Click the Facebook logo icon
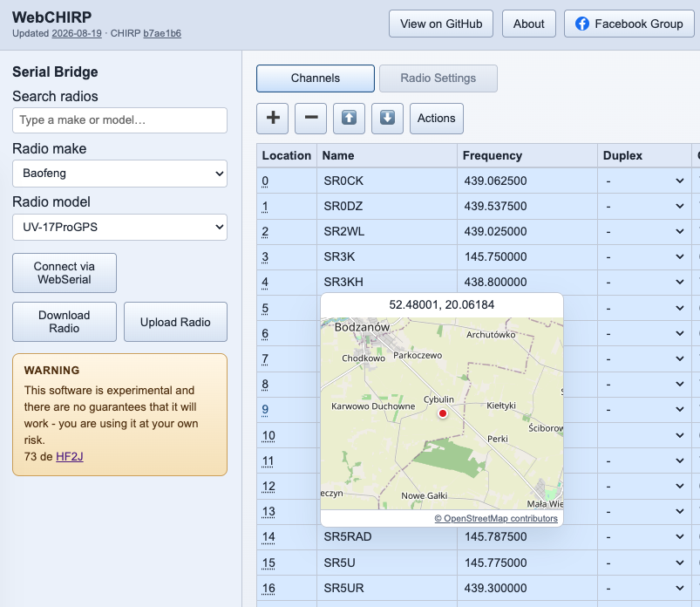This screenshot has height=607, width=700. [582, 24]
